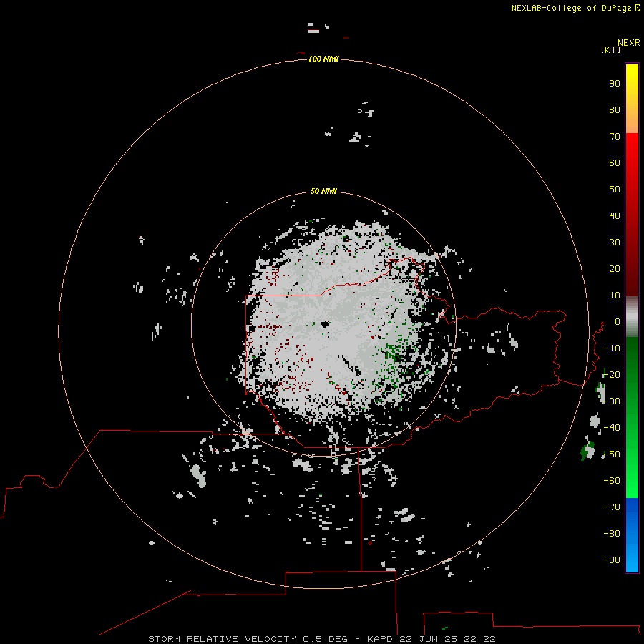
Task: Click the -80 knot scale label
Action: click(612, 534)
